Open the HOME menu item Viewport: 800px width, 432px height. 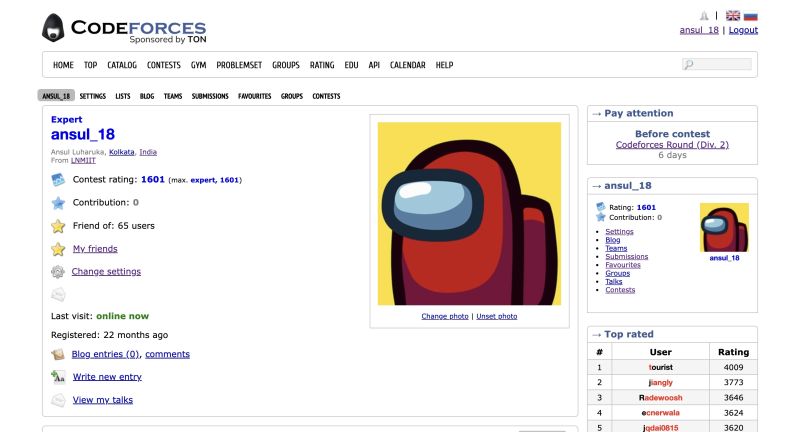pos(63,65)
